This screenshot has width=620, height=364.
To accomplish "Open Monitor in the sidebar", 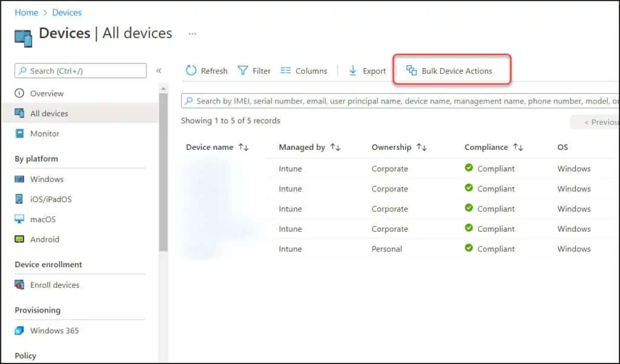I will [x=81, y=134].
